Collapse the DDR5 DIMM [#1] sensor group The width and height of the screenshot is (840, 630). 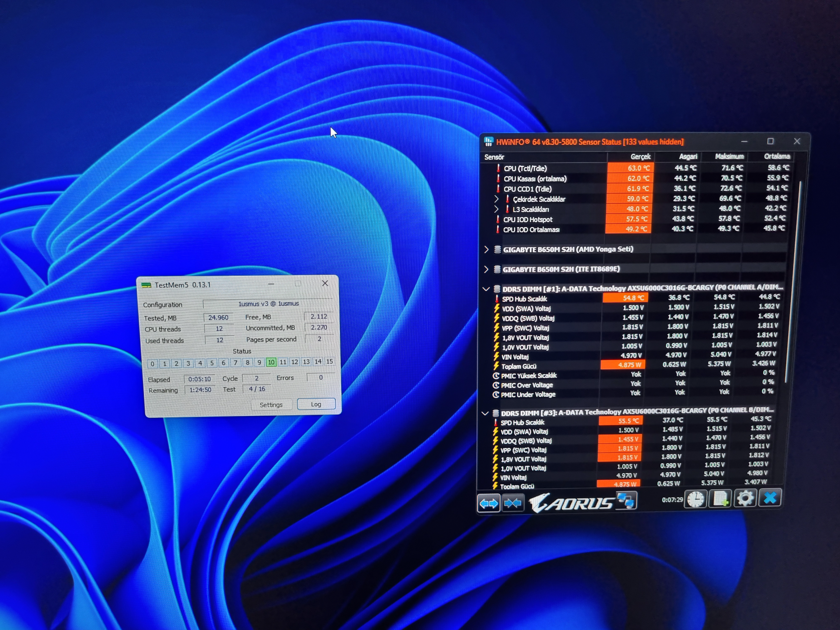point(486,289)
